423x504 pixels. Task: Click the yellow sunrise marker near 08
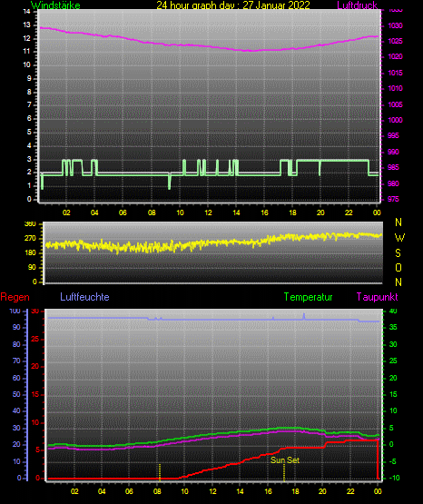(x=160, y=472)
